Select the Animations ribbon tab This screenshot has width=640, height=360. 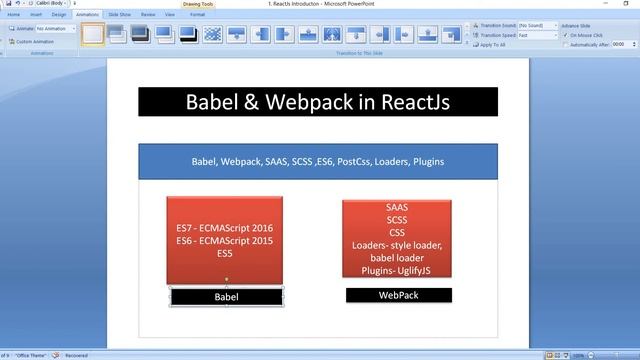pos(87,14)
